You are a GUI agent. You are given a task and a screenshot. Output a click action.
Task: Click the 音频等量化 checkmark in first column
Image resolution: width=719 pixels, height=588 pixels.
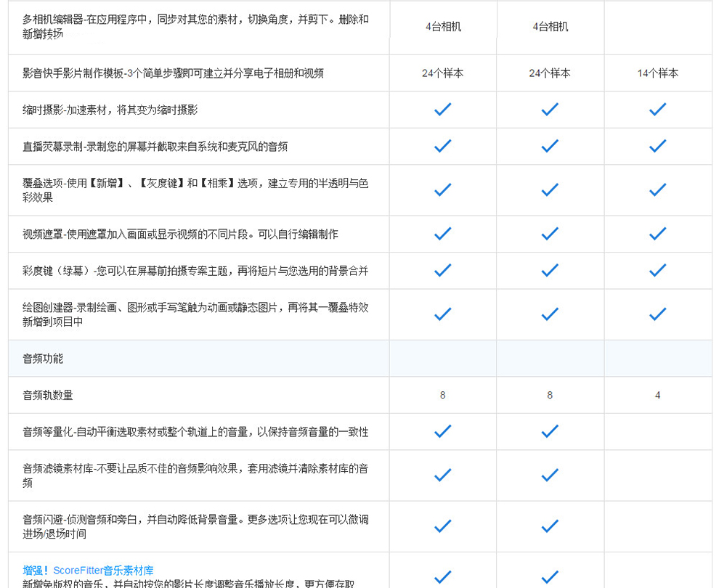(442, 431)
